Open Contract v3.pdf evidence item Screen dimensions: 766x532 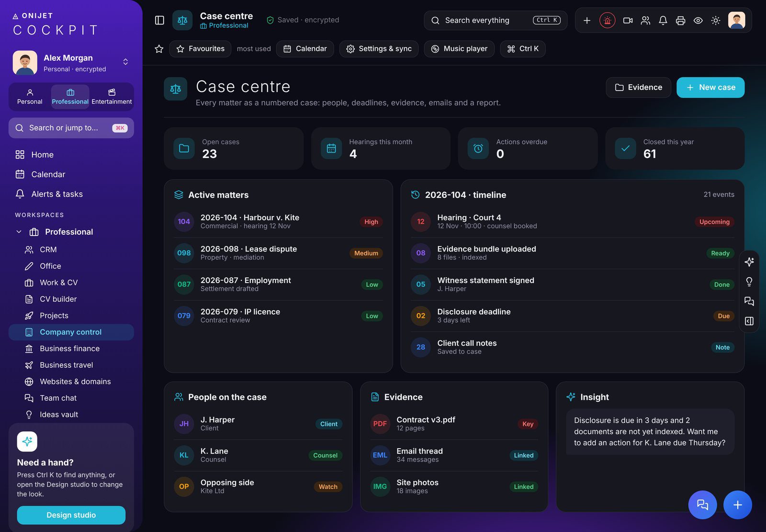click(454, 424)
